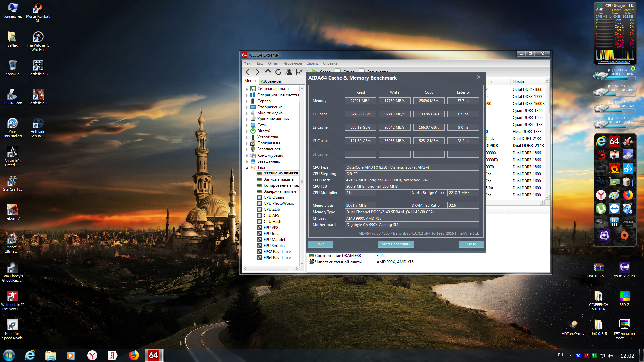Click the Memory Read 27021 MB/s field
This screenshot has height=362, width=644.
360,101
